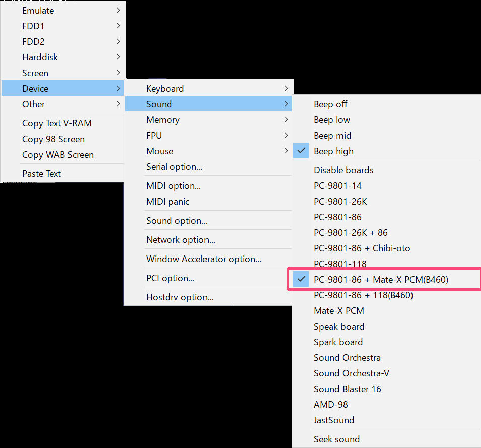Choose Paste Text
This screenshot has height=448, width=481.
pyautogui.click(x=63, y=174)
